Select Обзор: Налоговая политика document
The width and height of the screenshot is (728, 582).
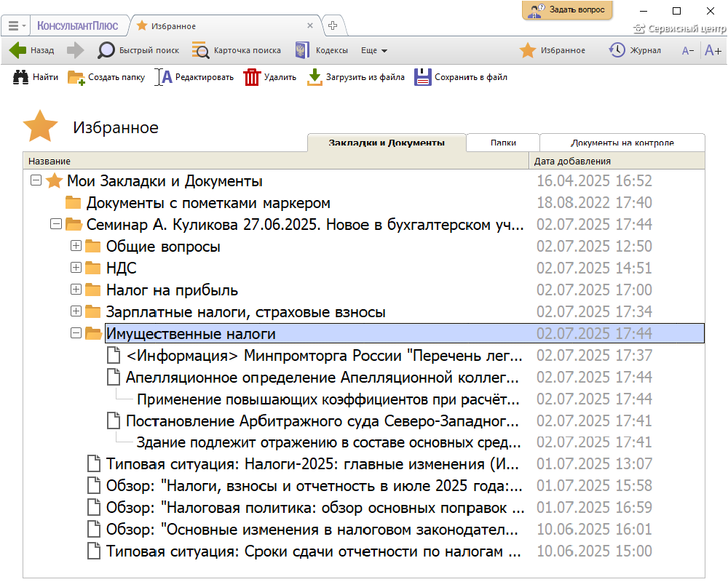click(x=315, y=508)
